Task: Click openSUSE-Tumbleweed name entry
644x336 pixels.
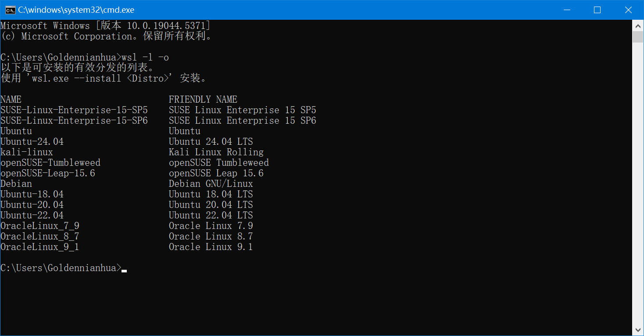Action: click(x=50, y=163)
